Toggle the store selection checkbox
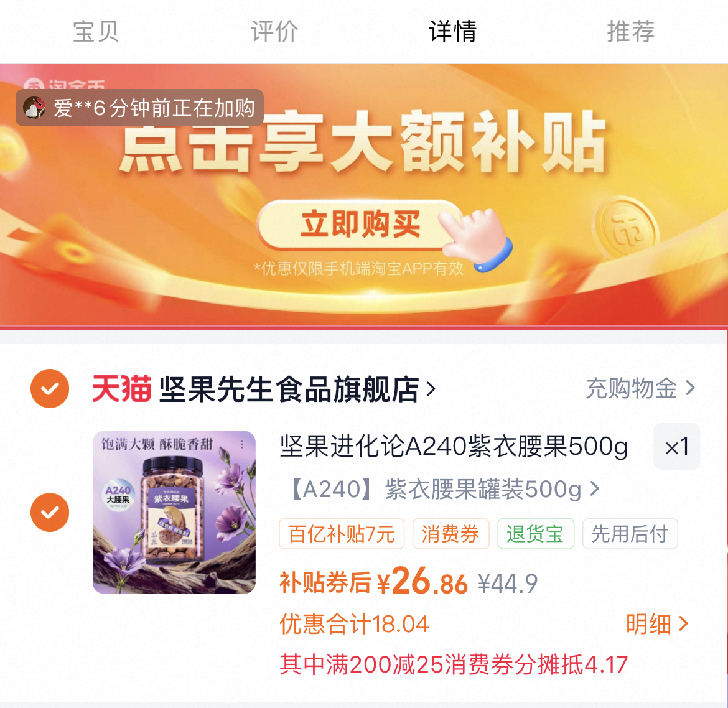This screenshot has width=728, height=708. click(50, 389)
